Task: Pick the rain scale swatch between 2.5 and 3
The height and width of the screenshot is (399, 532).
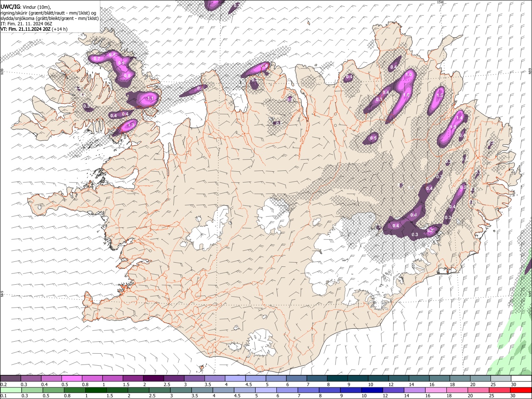Action: (x=159, y=390)
